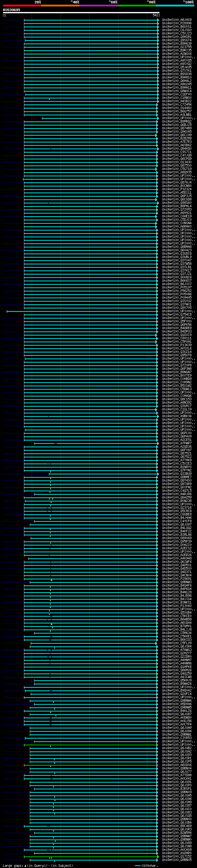This screenshot has height=868, width=197.
Task: Select the UniRef100_A3LN81 label
Action: (176, 115)
